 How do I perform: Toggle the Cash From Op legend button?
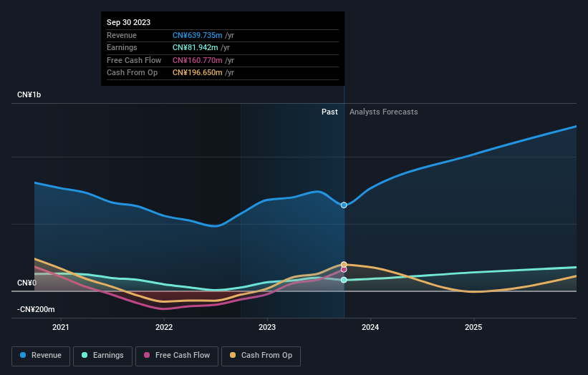point(261,356)
